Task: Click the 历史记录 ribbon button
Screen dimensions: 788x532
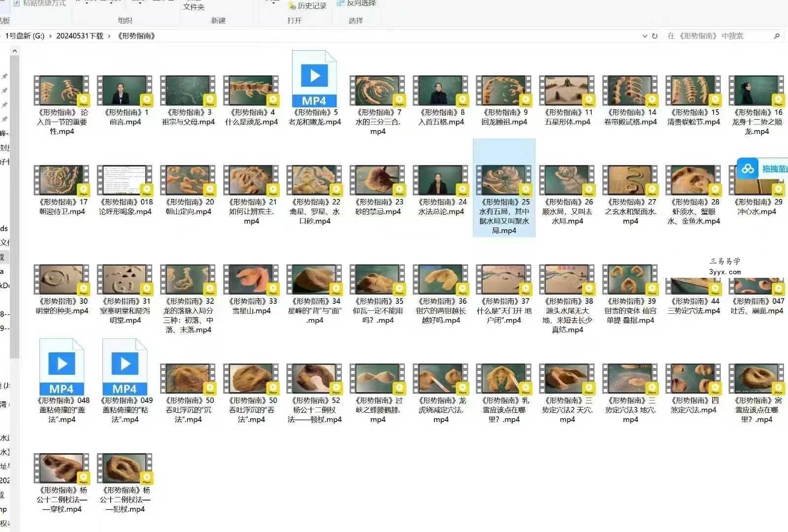Action: pos(308,6)
